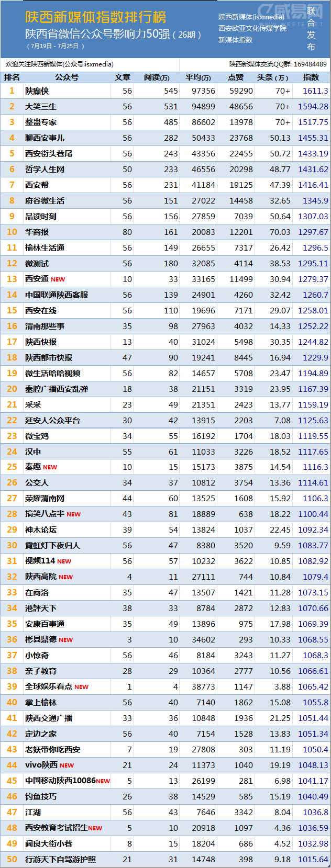Click the NEW badge next to 秦趣

(x=50, y=467)
